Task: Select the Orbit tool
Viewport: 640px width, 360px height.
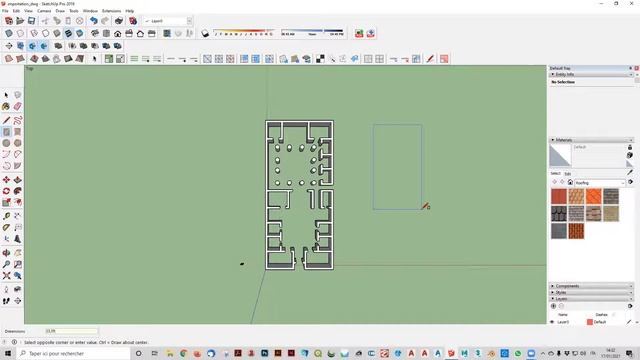Action: point(6,253)
